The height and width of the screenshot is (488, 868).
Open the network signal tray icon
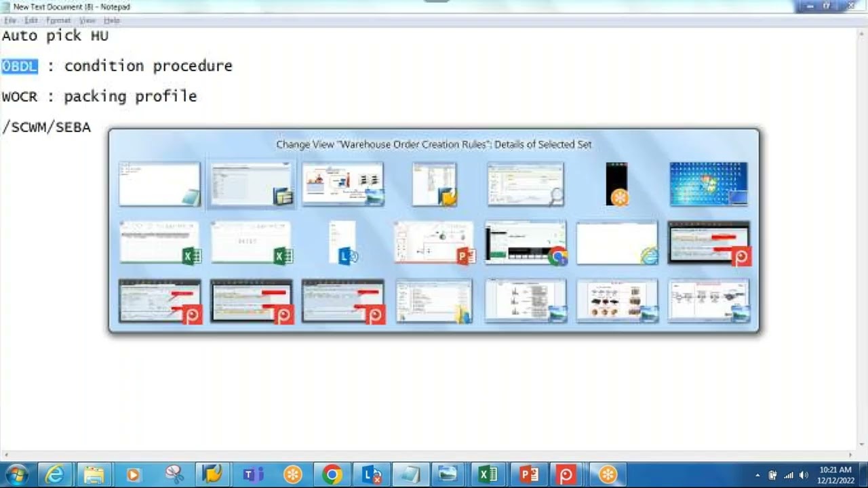coord(789,475)
